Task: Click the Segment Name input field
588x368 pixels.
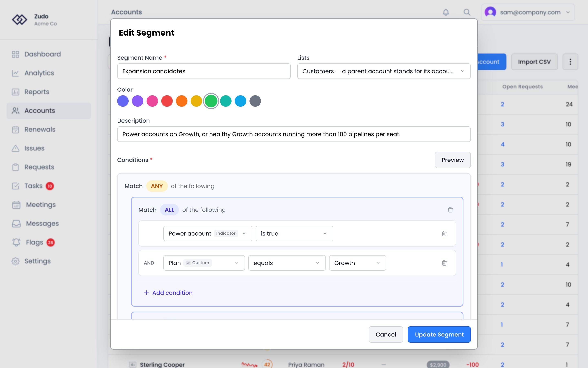Action: (x=204, y=71)
